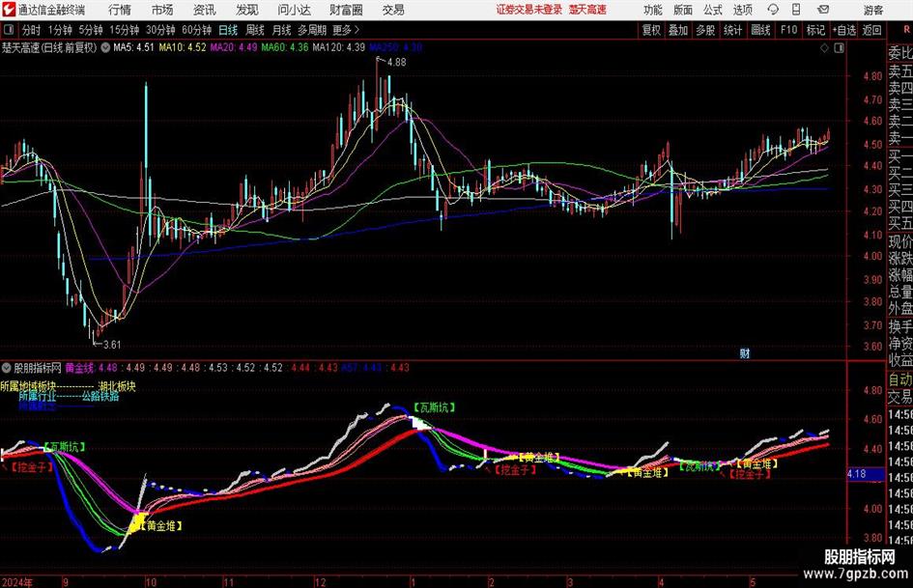The image size is (913, 588).
Task: Click the 楚天高速 stock name in title bar
Action: point(587,10)
